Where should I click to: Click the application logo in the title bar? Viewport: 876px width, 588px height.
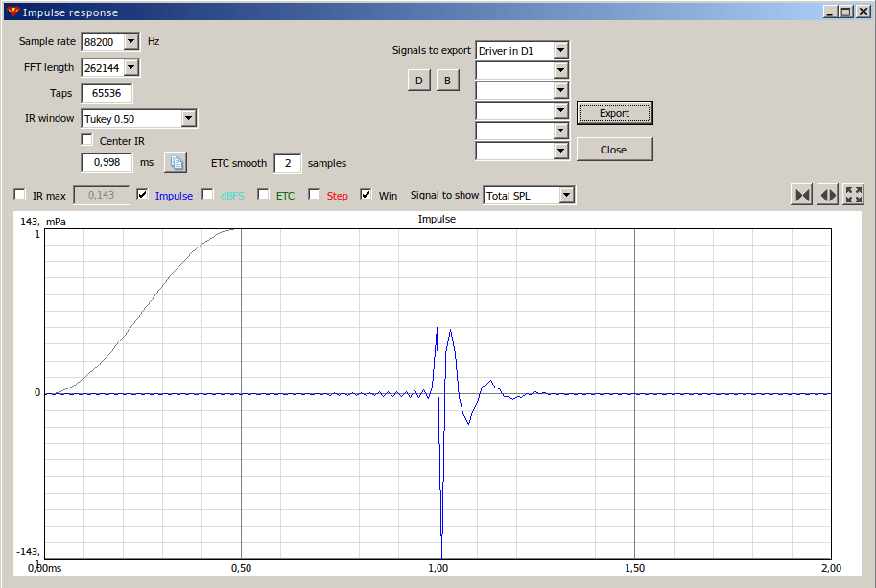point(12,12)
